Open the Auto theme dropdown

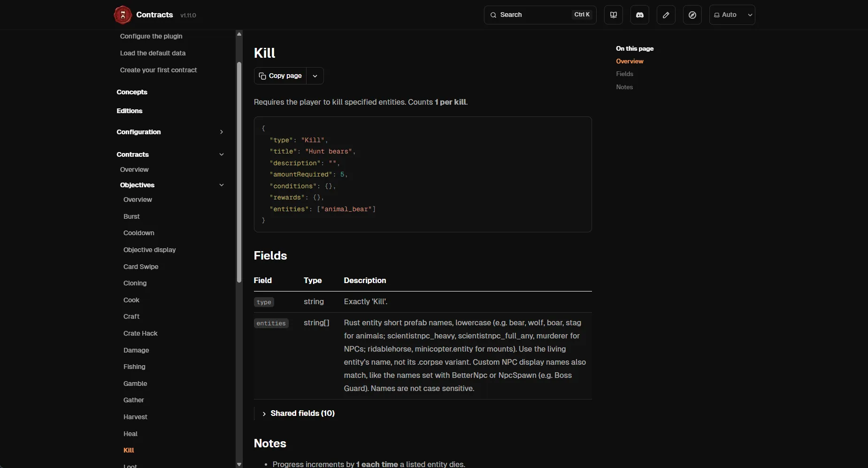[732, 15]
